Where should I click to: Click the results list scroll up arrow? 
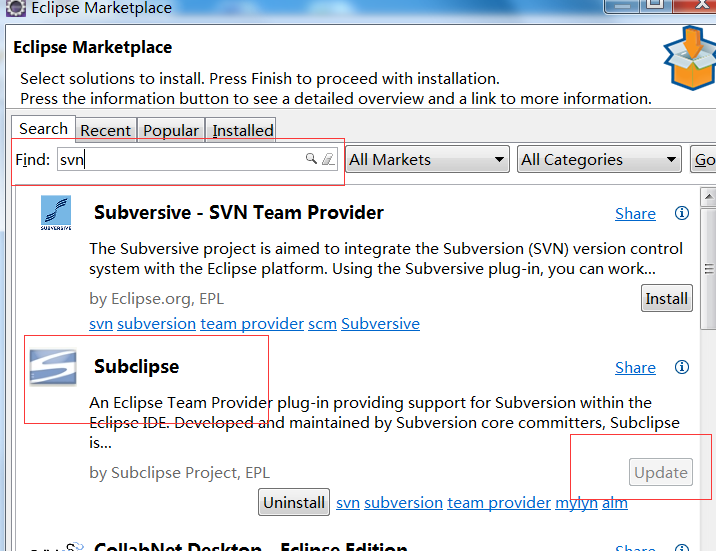pos(708,197)
